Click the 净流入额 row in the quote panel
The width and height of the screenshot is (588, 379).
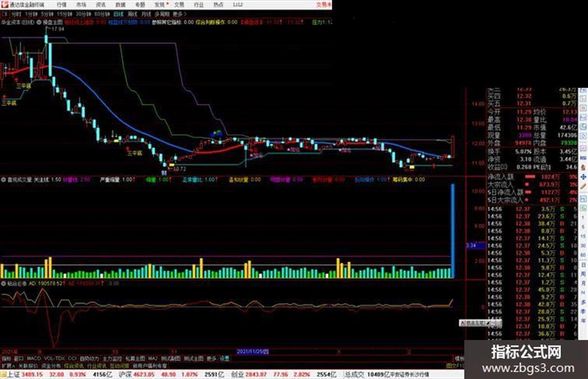point(532,177)
